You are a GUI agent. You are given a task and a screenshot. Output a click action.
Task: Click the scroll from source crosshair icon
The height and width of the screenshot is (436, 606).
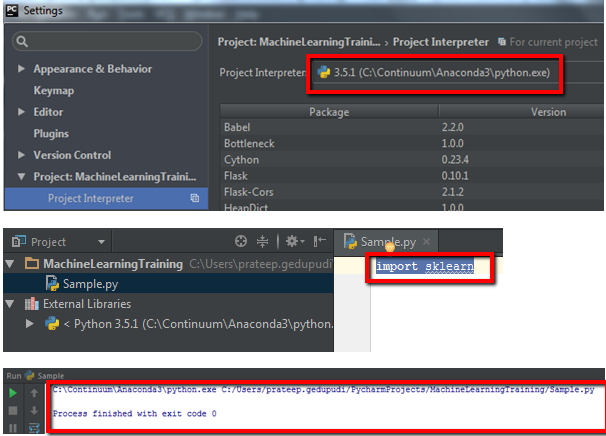click(240, 242)
